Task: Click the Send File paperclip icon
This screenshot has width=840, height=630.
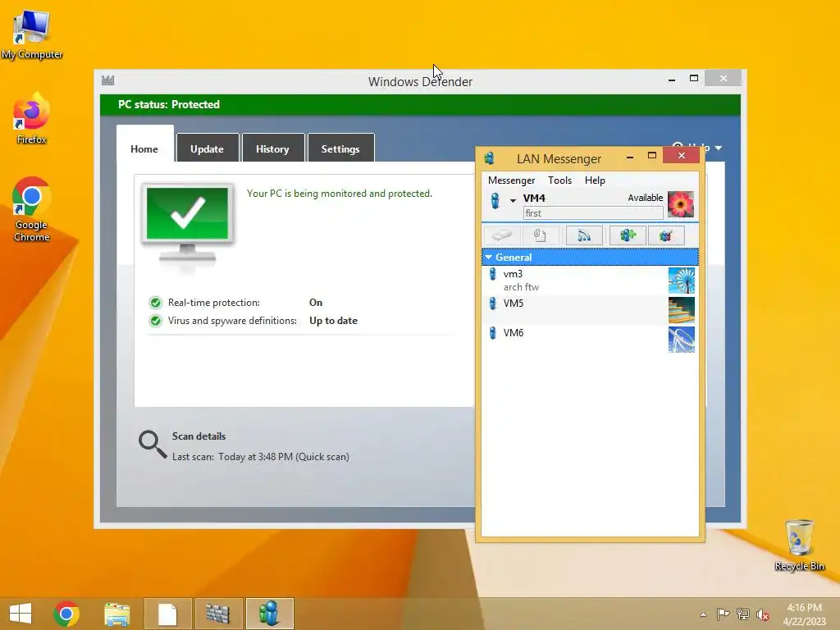Action: point(540,235)
